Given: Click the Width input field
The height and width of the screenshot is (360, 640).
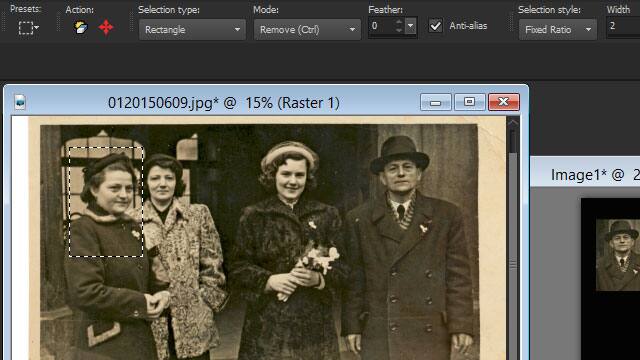Looking at the screenshot, I should (x=623, y=27).
